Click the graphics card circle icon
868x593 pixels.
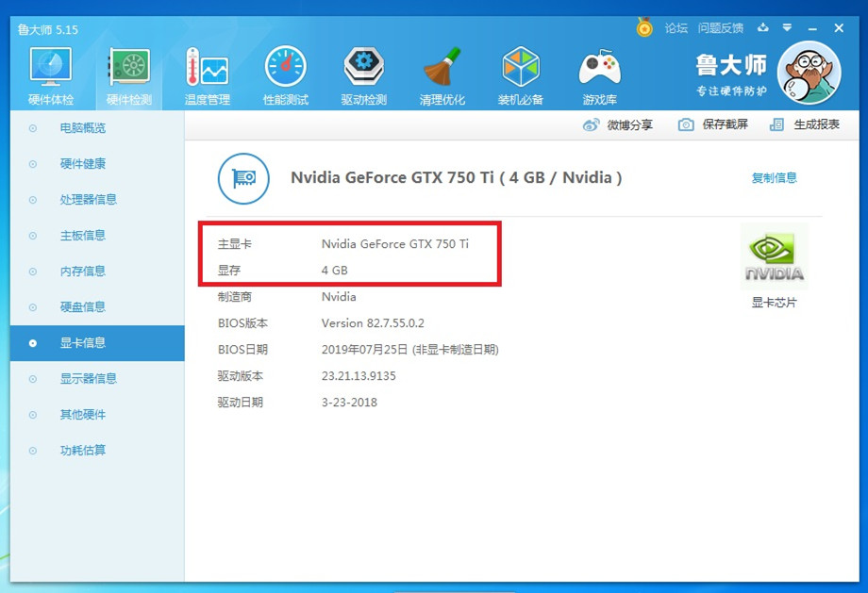point(243,178)
